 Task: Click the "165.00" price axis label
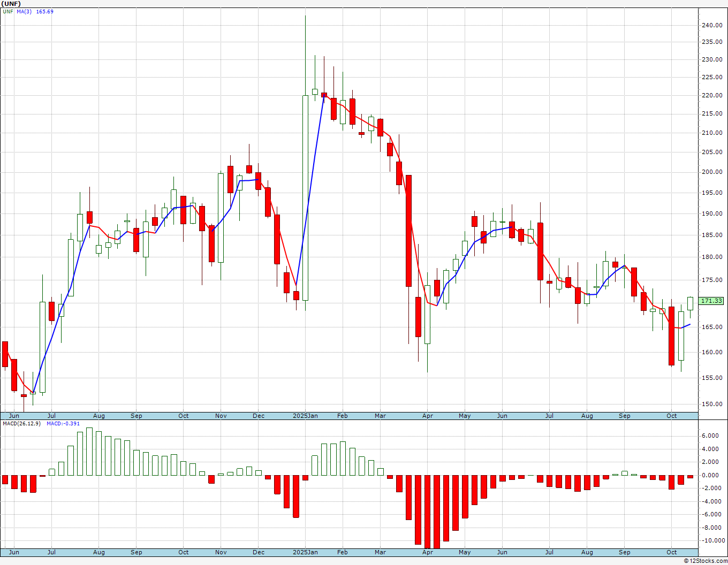[x=712, y=327]
